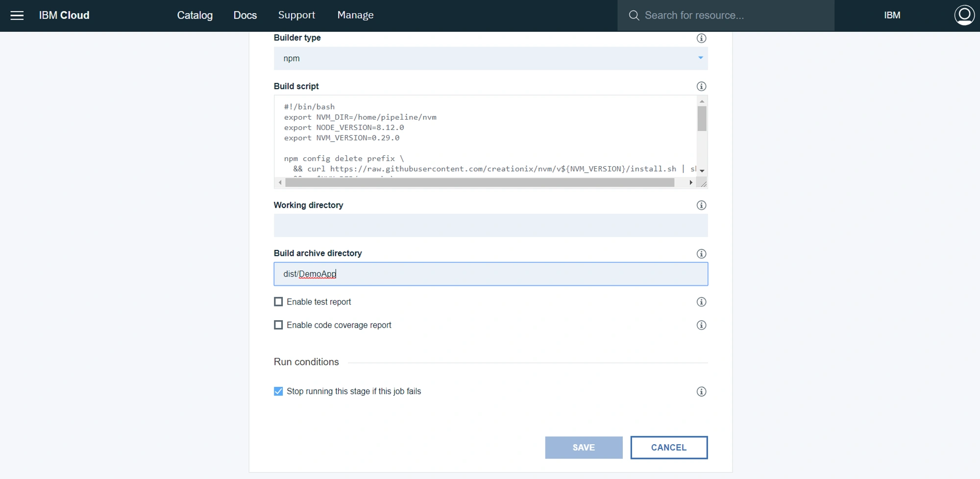The image size is (980, 479).
Task: Open the Catalog menu
Action: [195, 15]
